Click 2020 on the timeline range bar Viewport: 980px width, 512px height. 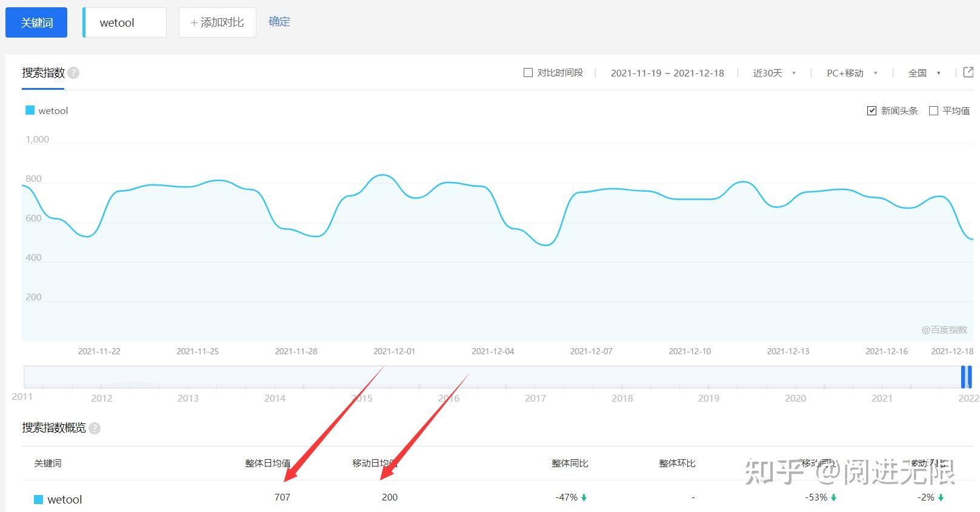(x=795, y=399)
